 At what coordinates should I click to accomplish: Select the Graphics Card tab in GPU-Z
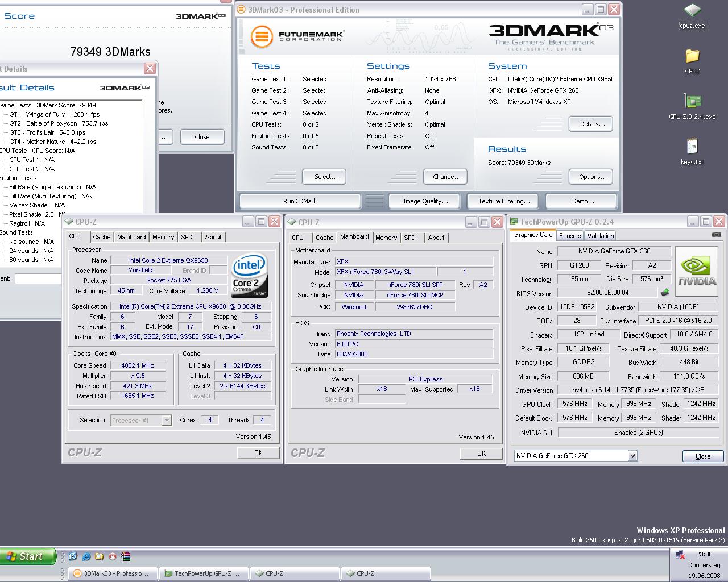pyautogui.click(x=533, y=235)
